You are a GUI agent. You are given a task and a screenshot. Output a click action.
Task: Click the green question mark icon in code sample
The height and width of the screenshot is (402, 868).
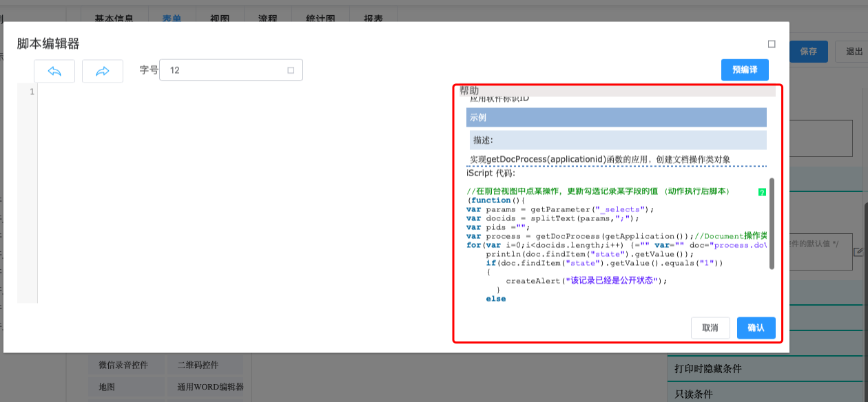(761, 192)
